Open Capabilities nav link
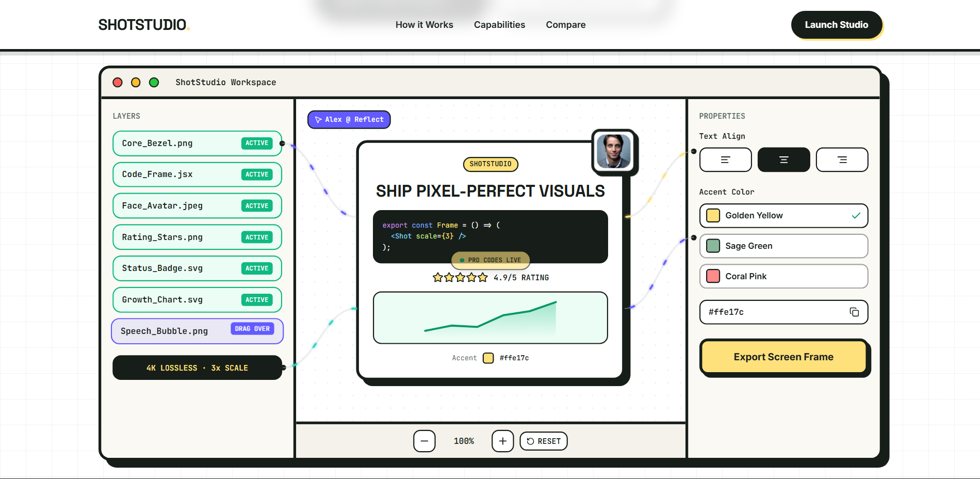Image resolution: width=980 pixels, height=479 pixels. pyautogui.click(x=499, y=25)
